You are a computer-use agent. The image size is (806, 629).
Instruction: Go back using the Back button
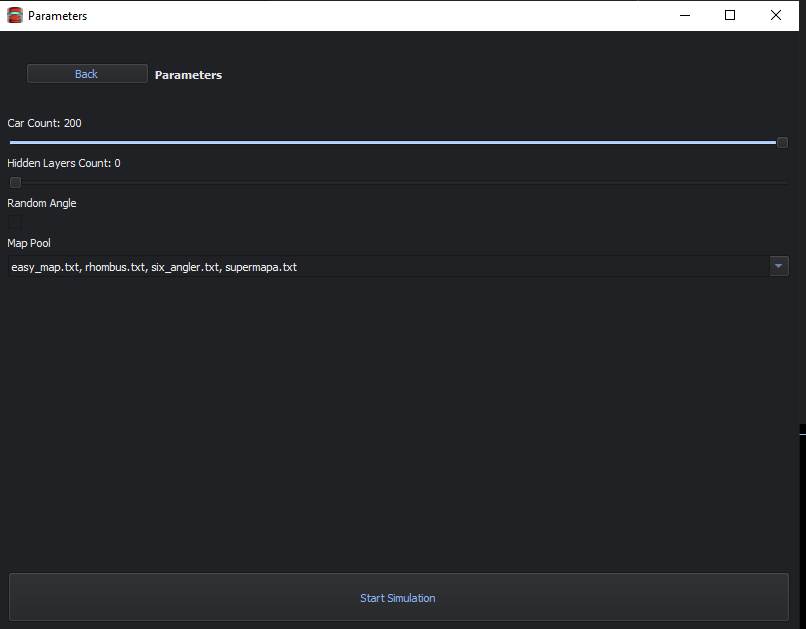coord(87,74)
